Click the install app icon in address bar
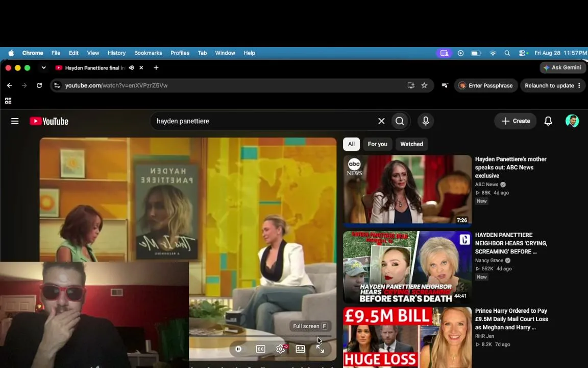This screenshot has width=588, height=368. coord(411,86)
